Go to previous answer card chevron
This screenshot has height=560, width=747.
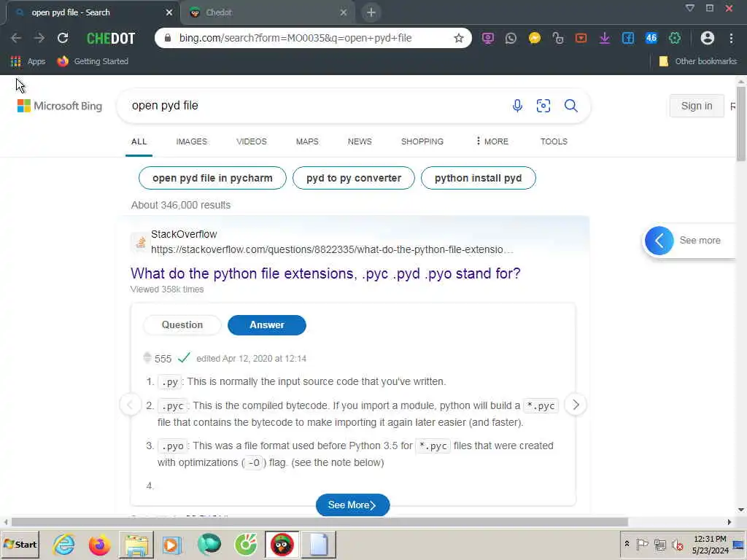130,405
